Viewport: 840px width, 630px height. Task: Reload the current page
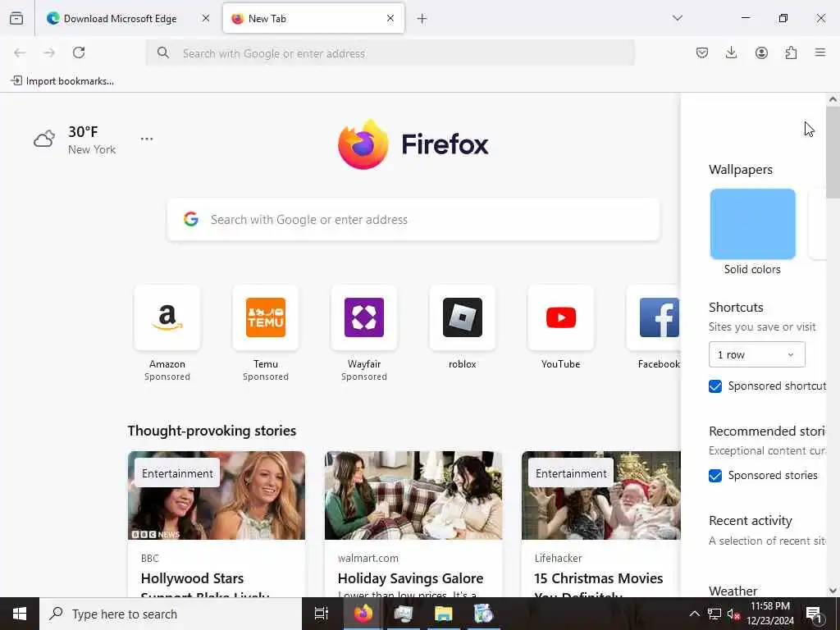click(x=79, y=52)
